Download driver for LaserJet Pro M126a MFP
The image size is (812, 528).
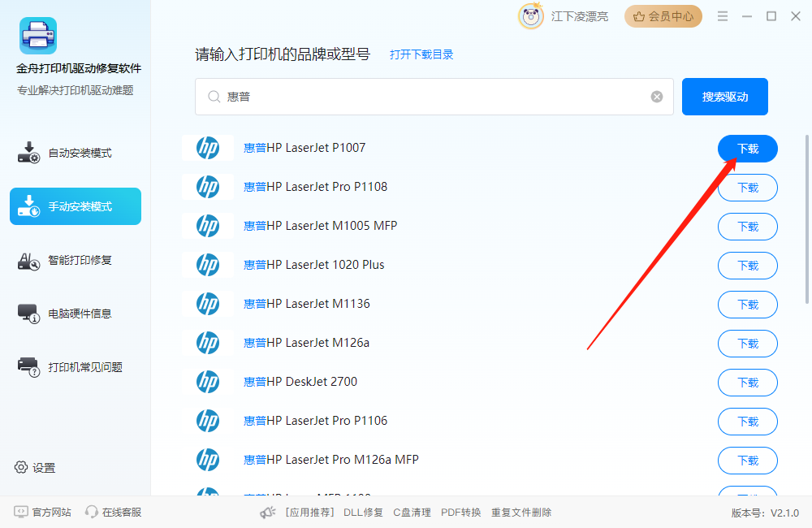pyautogui.click(x=747, y=461)
